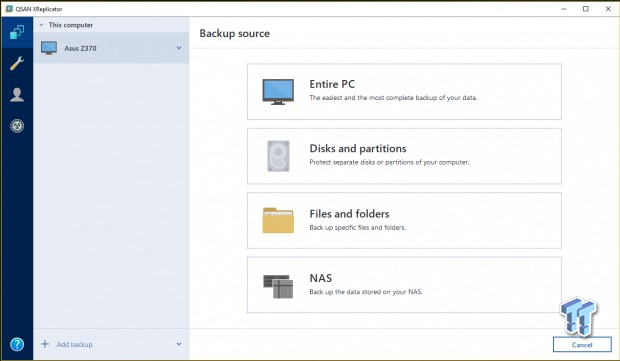This screenshot has height=361, width=620.
Task: Open the Add backup dropdown arrow
Action: 179,344
